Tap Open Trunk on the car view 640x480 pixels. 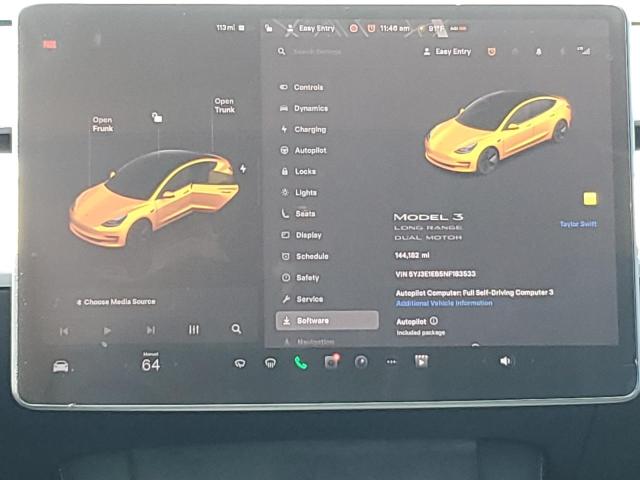[224, 105]
